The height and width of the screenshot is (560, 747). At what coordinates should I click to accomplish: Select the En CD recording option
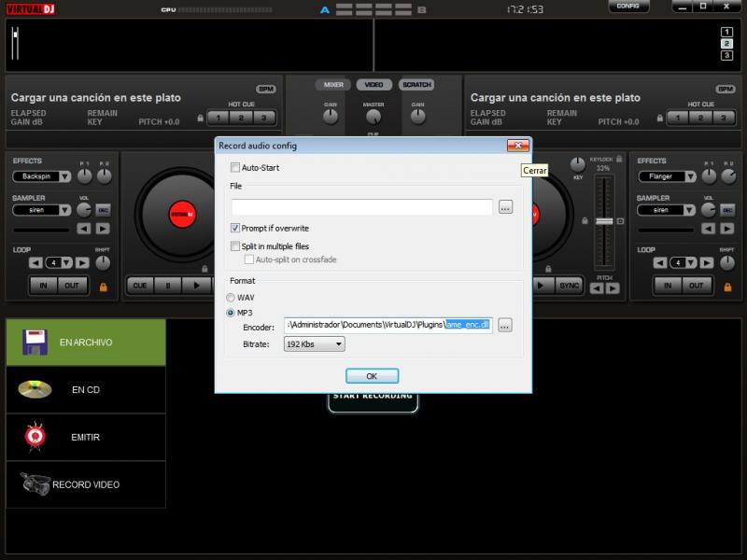coord(86,389)
